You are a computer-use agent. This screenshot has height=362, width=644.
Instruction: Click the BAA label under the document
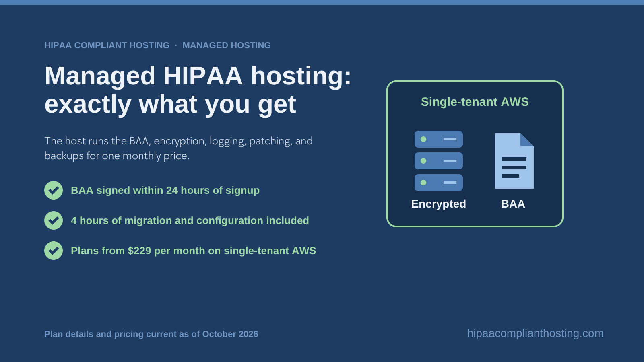(x=513, y=204)
